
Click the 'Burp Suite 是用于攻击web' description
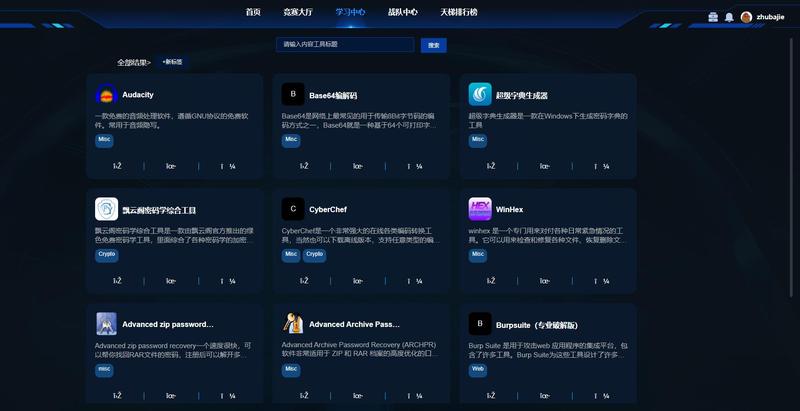548,350
